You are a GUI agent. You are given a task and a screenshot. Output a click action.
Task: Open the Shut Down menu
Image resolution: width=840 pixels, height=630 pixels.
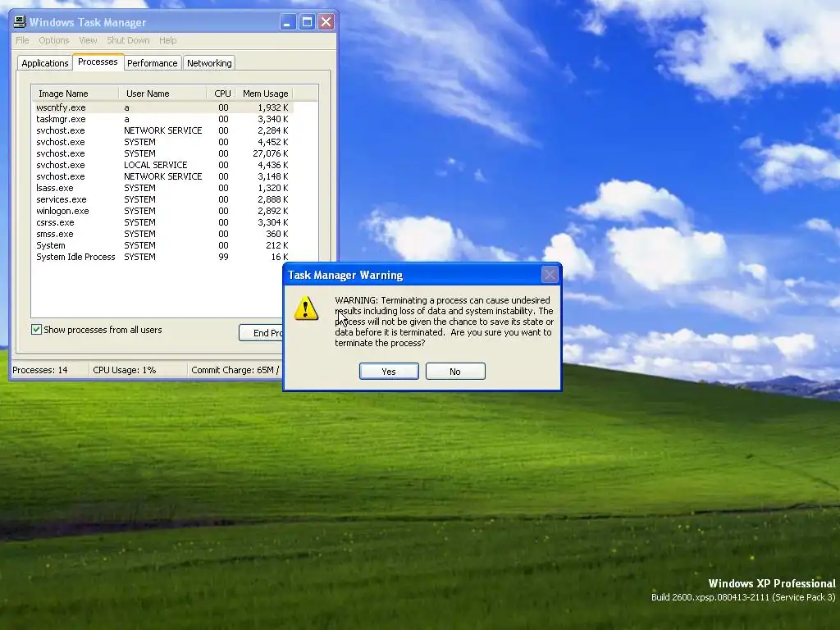pos(128,40)
